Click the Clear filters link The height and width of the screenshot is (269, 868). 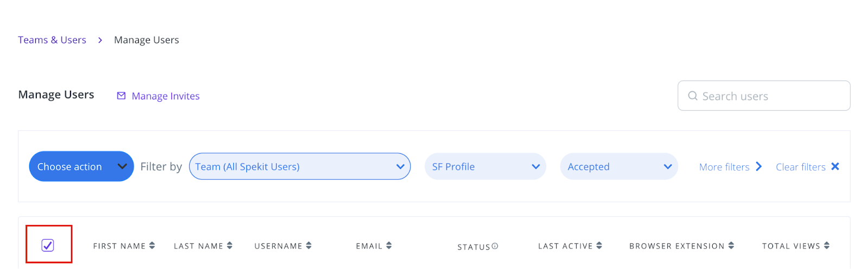pyautogui.click(x=801, y=167)
